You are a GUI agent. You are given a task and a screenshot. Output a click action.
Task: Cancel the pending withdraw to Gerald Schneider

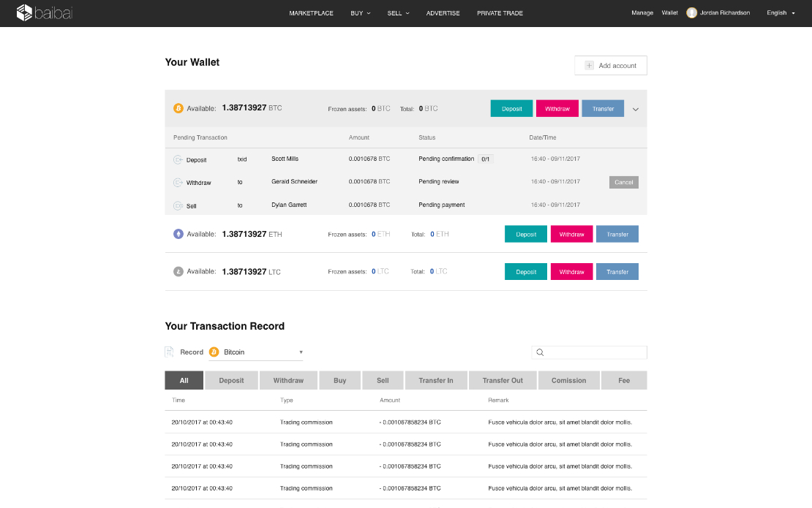click(623, 182)
